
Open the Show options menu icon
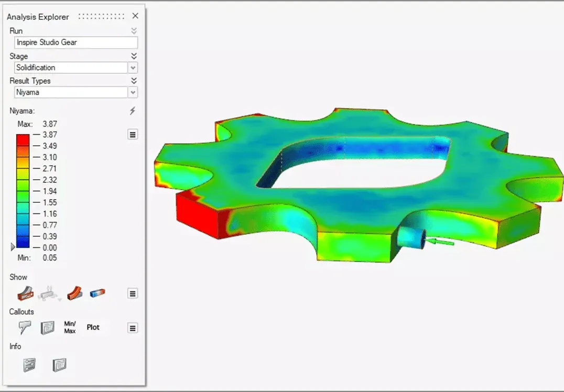point(133,293)
